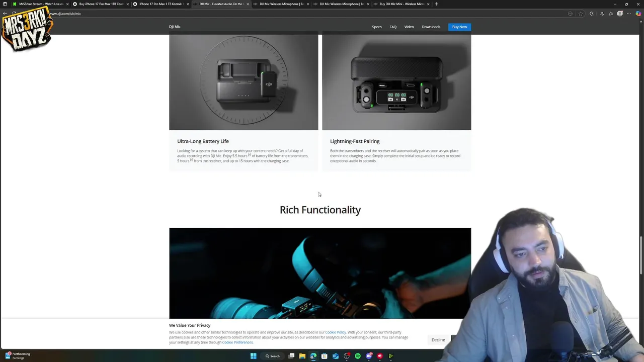Open the Cookie Policy link
The height and width of the screenshot is (362, 644).
point(336,332)
